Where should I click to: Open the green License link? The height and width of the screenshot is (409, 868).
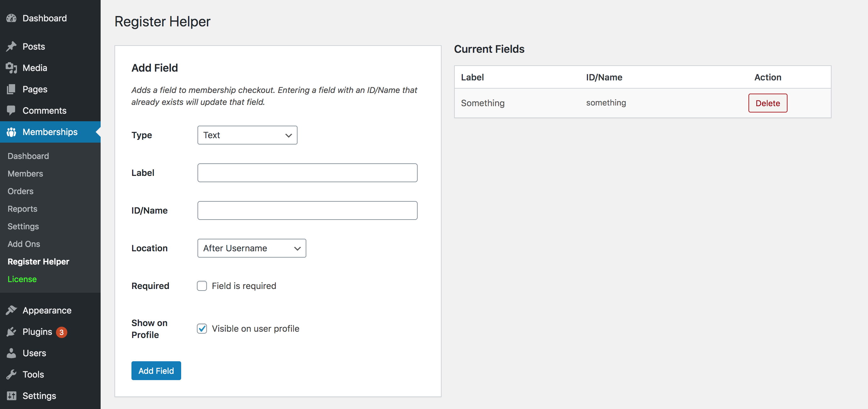click(22, 279)
